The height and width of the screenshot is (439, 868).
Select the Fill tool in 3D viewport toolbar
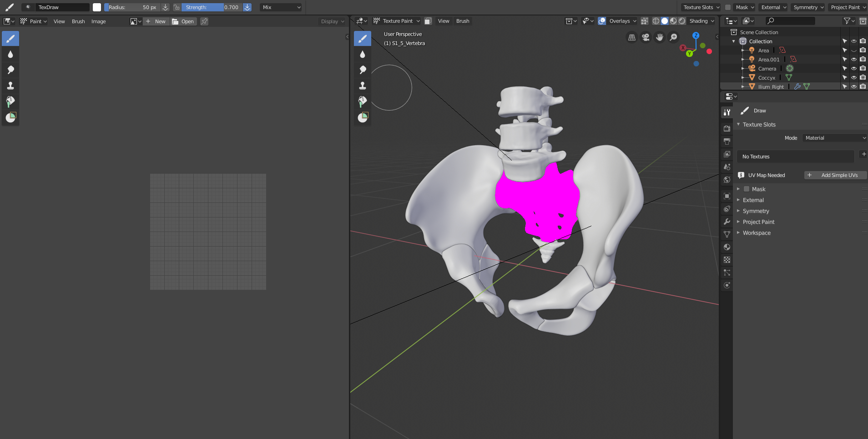coord(363,101)
